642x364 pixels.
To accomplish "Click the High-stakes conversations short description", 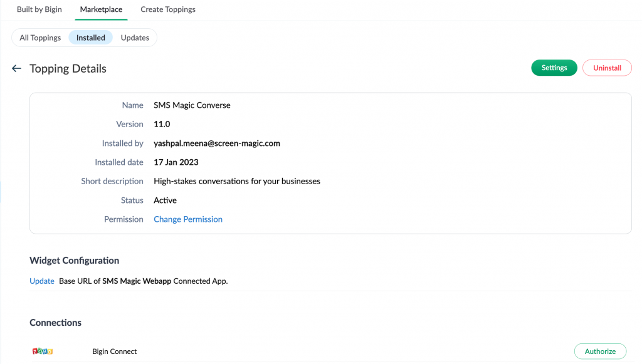I will tap(236, 181).
